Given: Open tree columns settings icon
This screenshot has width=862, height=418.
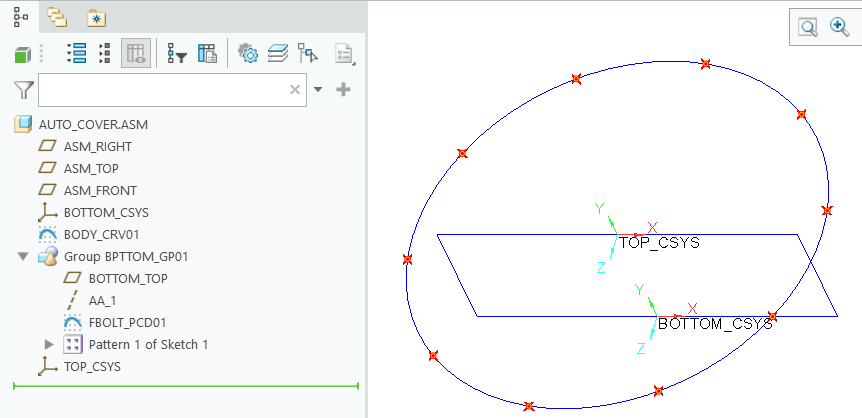Looking at the screenshot, I should 207,53.
